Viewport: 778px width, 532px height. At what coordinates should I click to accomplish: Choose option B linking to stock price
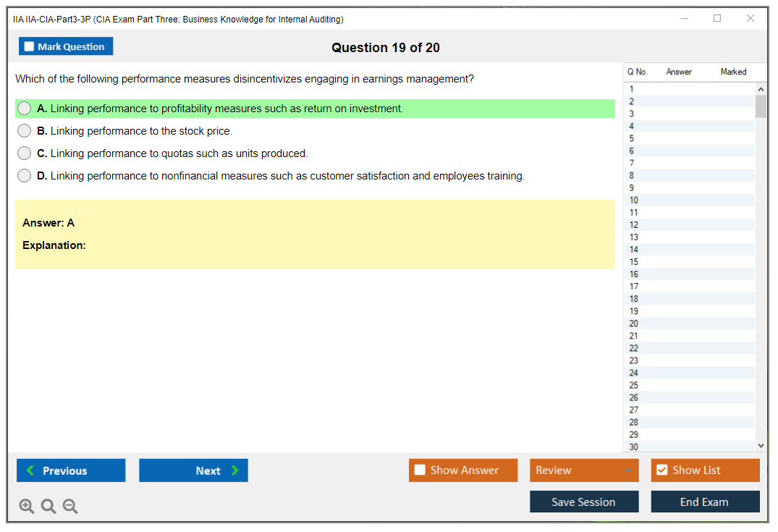(25, 131)
